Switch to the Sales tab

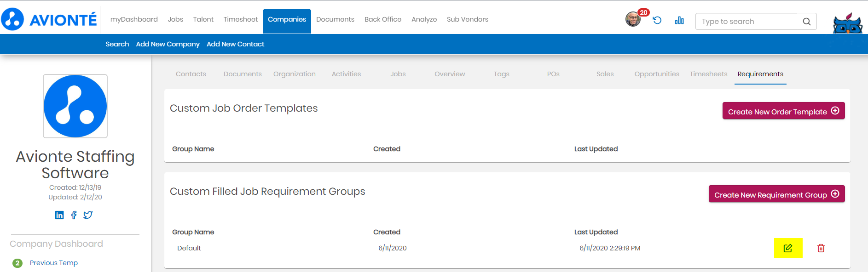(605, 74)
